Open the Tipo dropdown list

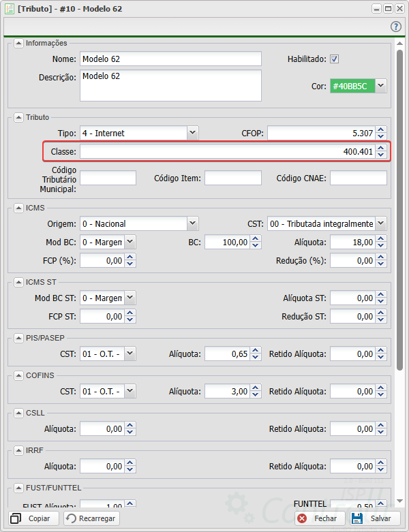coord(192,133)
